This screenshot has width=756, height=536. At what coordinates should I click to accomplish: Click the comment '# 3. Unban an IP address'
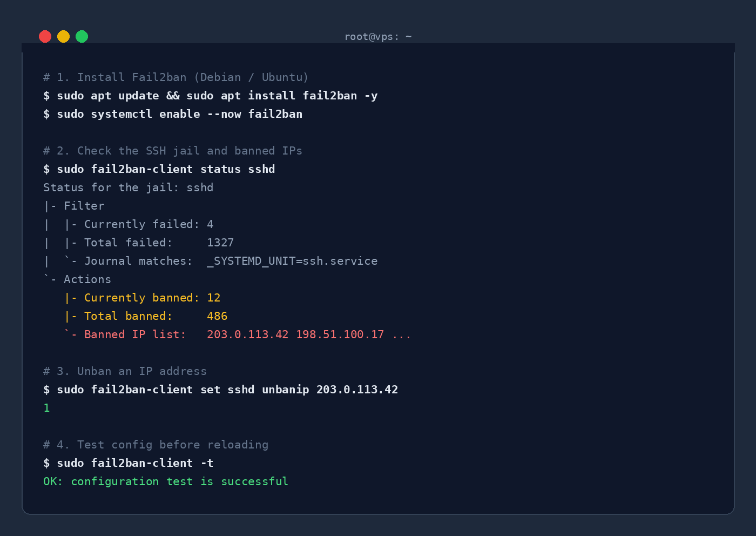[x=125, y=371]
